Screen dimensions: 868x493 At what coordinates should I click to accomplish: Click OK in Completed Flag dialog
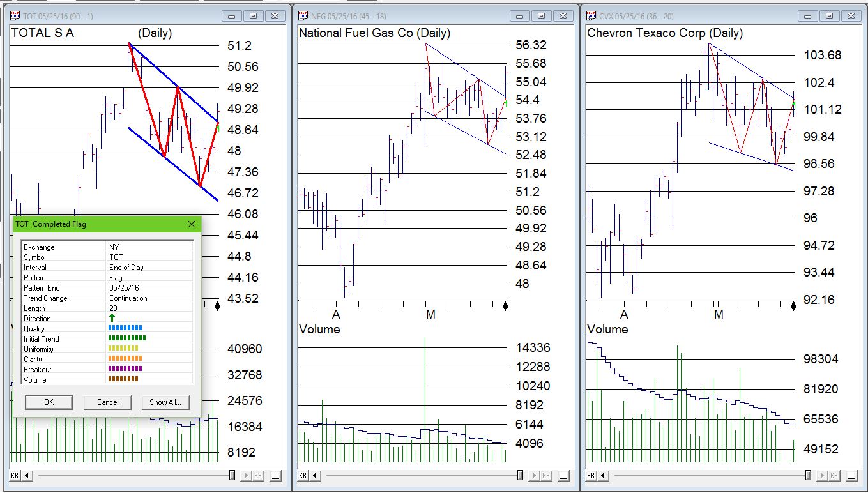(49, 402)
